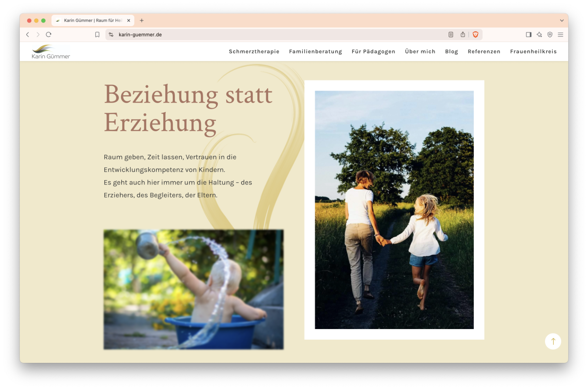Bookmark this page with the bookmark icon
Viewport: 588px width, 389px height.
[97, 35]
